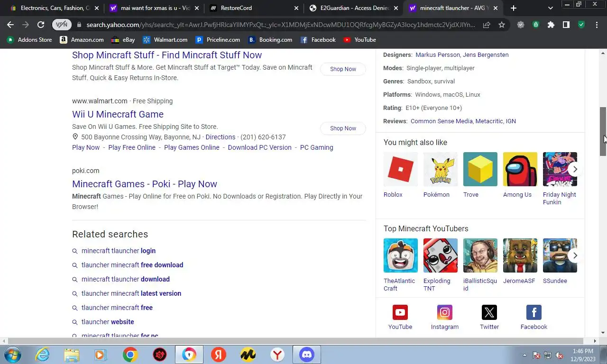Open Common Sense Media reviews link
The image size is (607, 364).
point(441,121)
